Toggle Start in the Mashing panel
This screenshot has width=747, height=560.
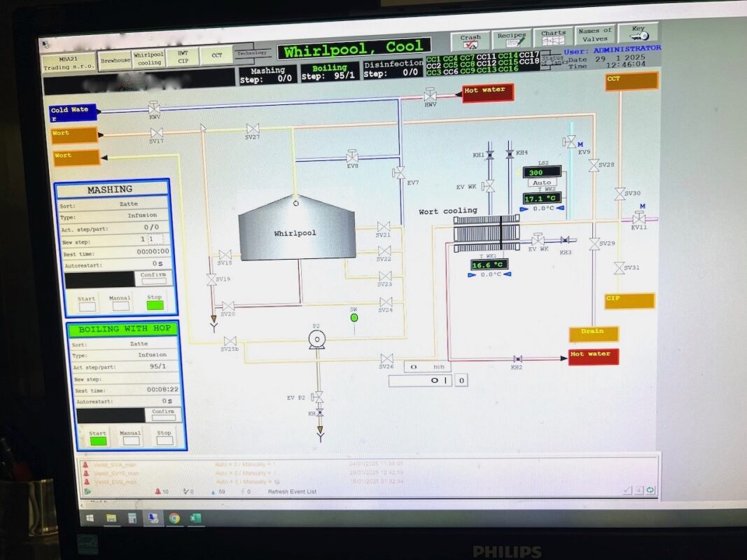click(88, 307)
